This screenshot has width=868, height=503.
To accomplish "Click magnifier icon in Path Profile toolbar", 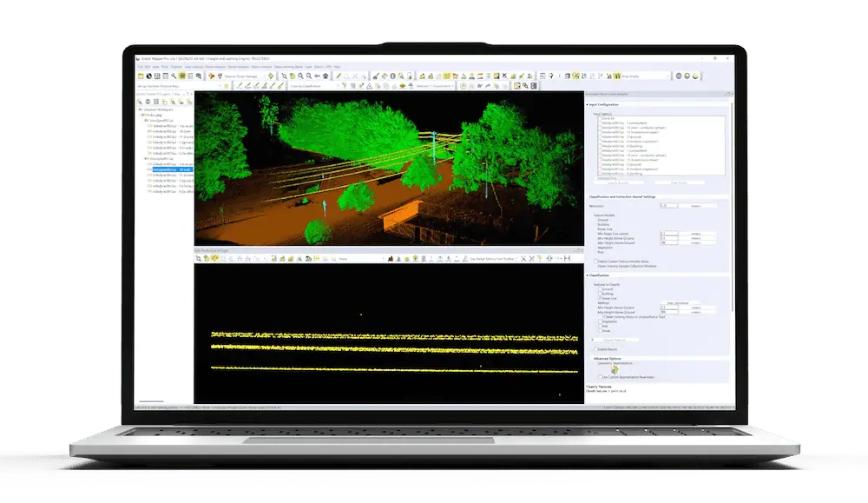I will (198, 259).
